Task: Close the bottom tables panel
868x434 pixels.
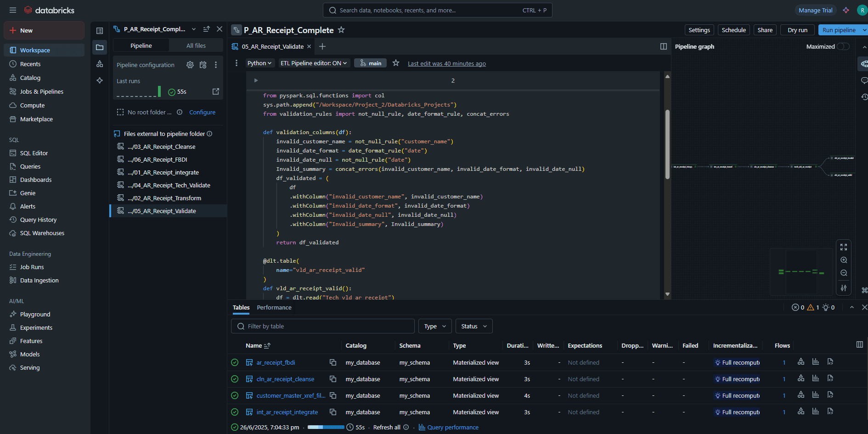Action: tap(864, 307)
